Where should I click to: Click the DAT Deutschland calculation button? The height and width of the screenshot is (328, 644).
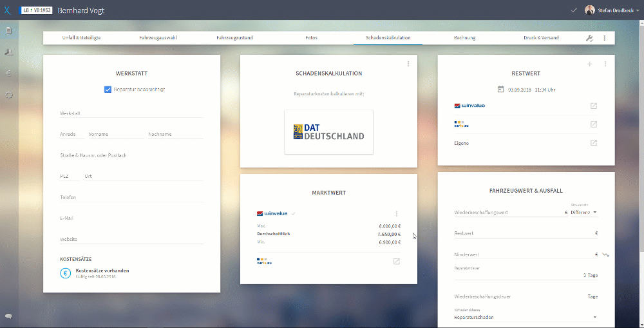[x=328, y=132]
